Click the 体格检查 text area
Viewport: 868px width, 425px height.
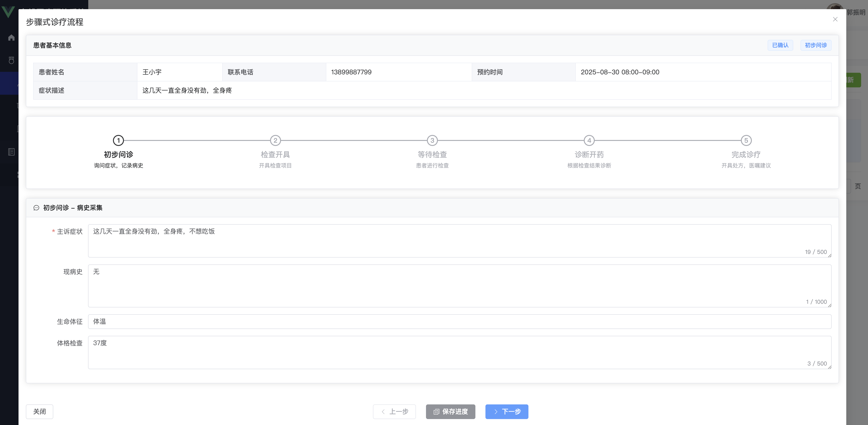point(459,352)
